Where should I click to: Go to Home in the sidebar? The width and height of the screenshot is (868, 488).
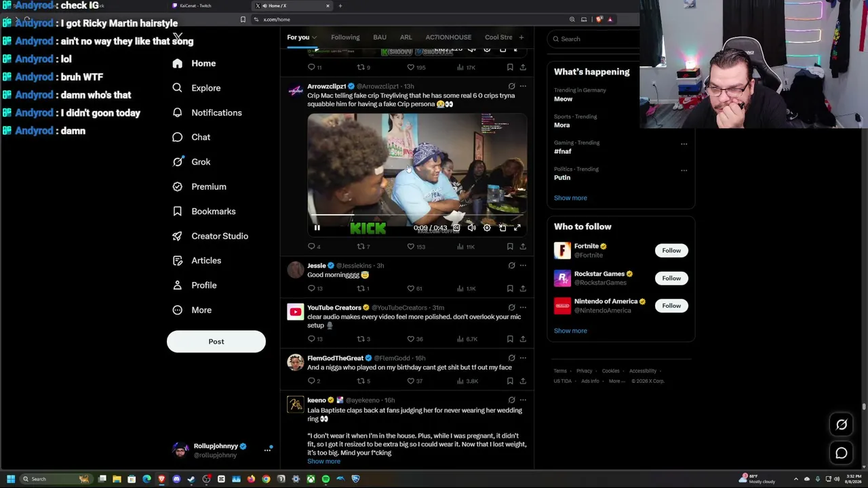(194, 64)
